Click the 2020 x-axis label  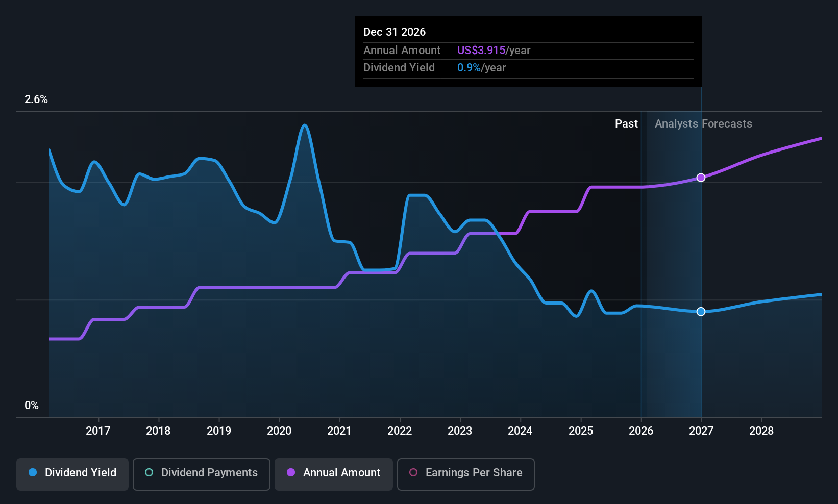click(x=279, y=431)
